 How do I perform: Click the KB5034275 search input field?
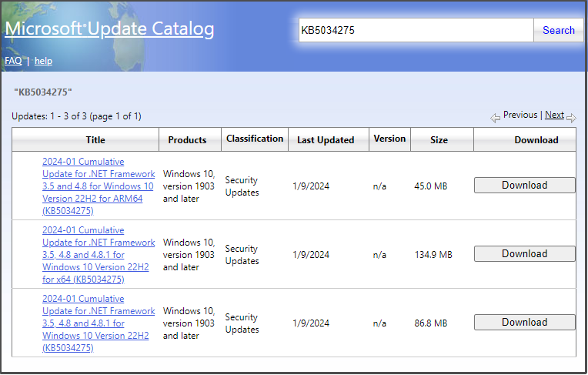pos(416,30)
